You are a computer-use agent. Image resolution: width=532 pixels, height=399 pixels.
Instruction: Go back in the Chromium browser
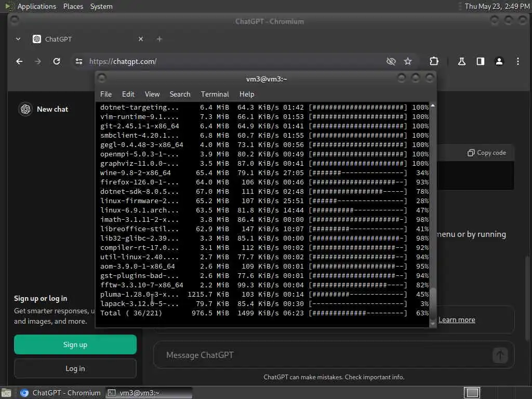pos(19,61)
